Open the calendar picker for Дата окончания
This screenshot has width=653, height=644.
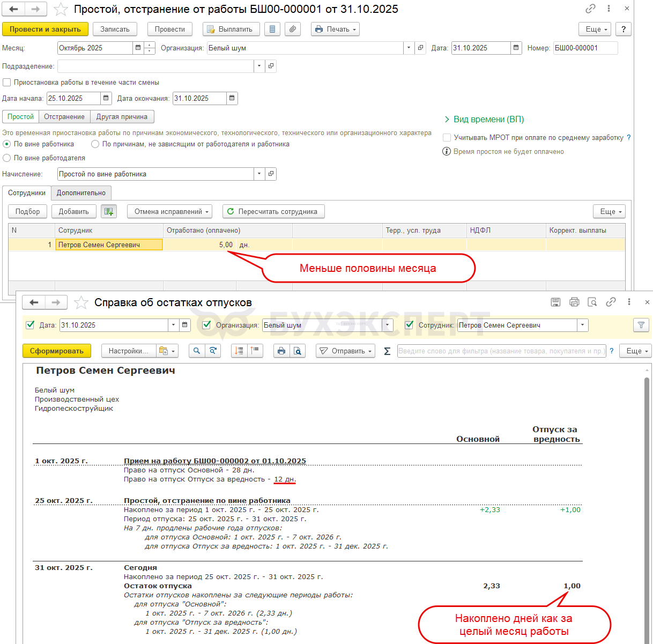pos(232,98)
